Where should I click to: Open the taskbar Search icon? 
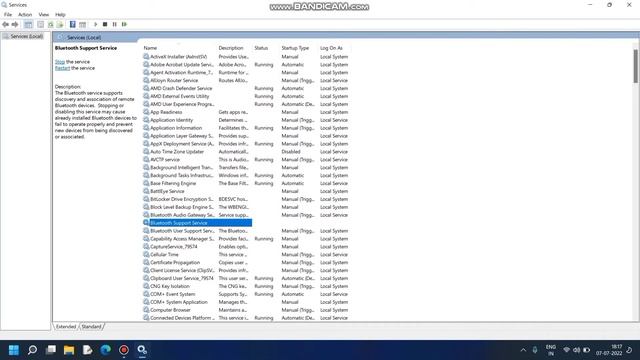click(32, 350)
